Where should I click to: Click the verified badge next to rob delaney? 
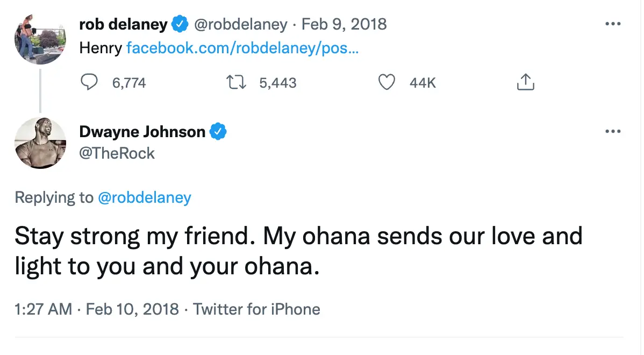180,24
